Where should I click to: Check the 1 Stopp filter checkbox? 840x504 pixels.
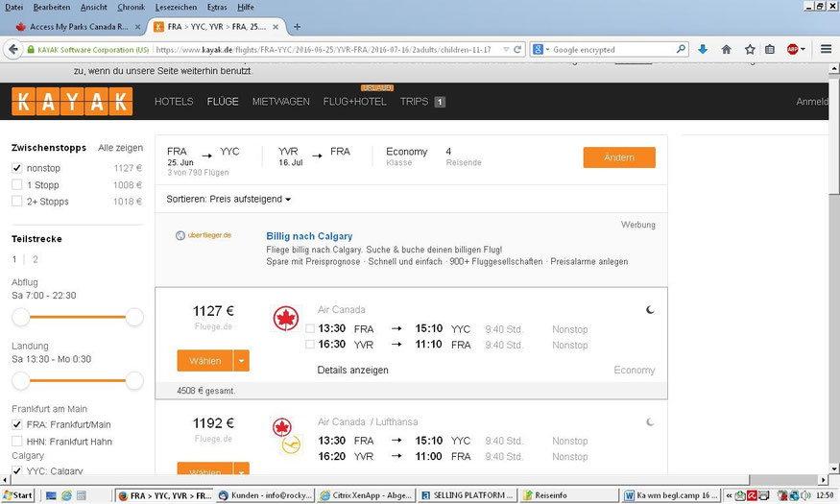(x=17, y=184)
